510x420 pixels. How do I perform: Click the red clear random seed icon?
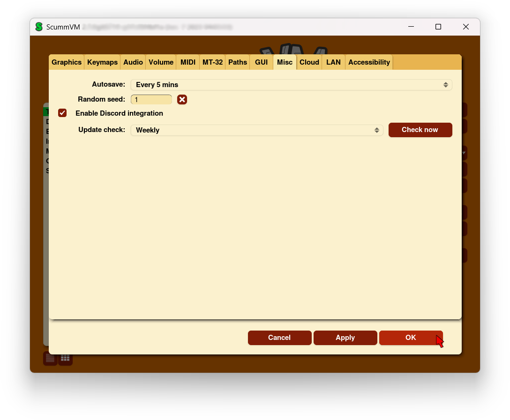[x=182, y=99]
